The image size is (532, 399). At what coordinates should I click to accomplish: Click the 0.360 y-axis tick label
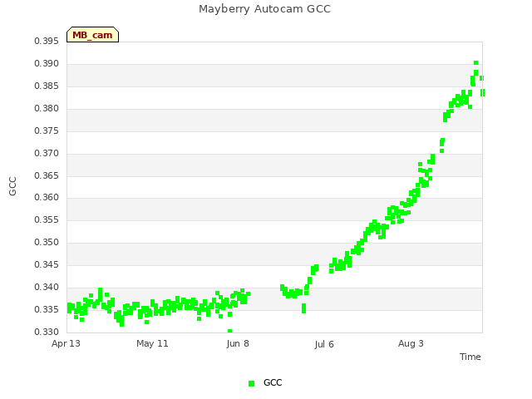[47, 197]
